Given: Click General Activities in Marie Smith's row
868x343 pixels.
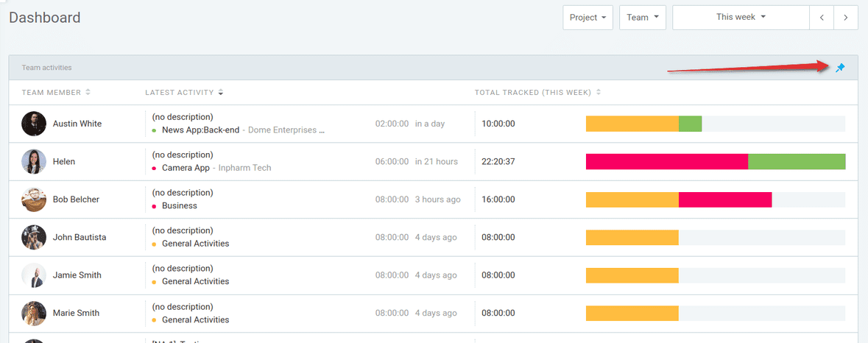Looking at the screenshot, I should [195, 319].
